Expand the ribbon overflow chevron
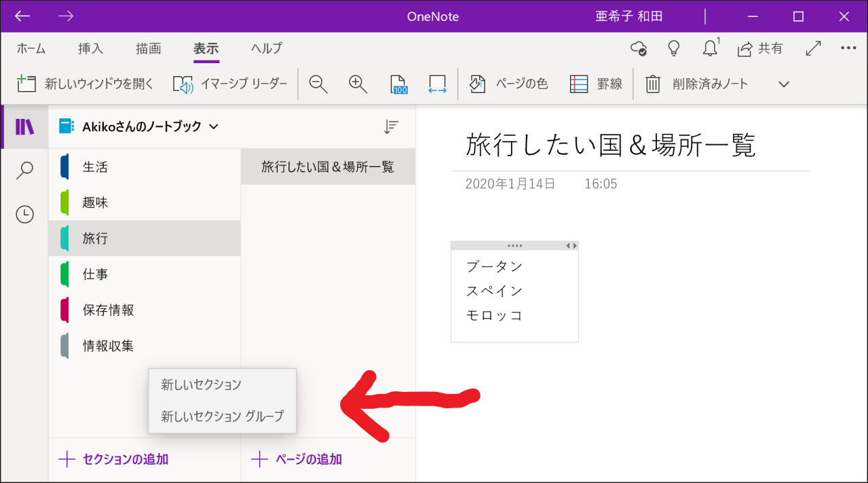 (x=784, y=84)
